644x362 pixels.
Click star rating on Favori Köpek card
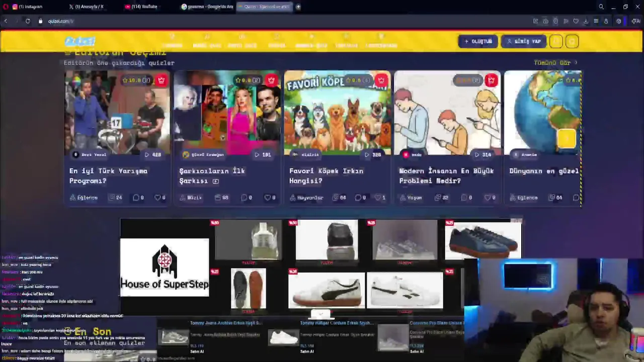point(357,80)
